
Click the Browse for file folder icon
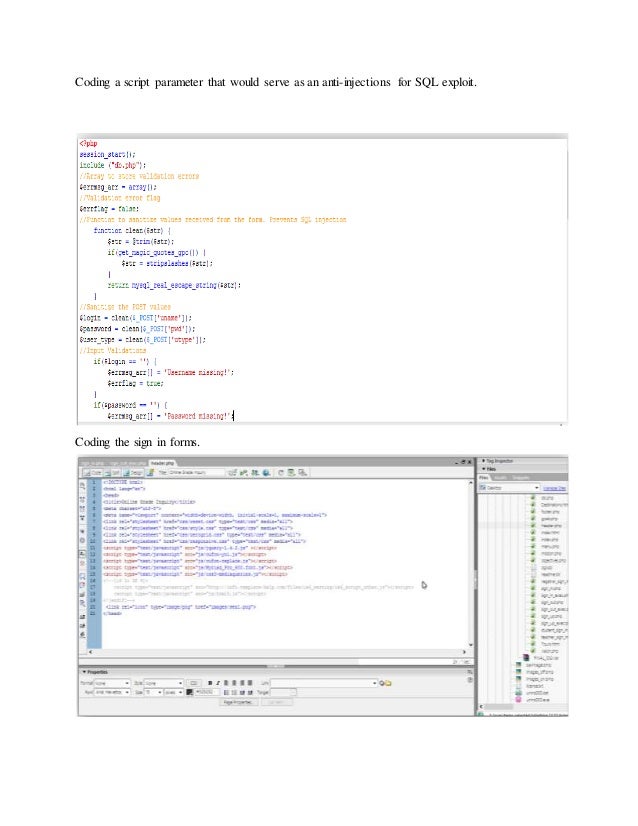coord(388,683)
